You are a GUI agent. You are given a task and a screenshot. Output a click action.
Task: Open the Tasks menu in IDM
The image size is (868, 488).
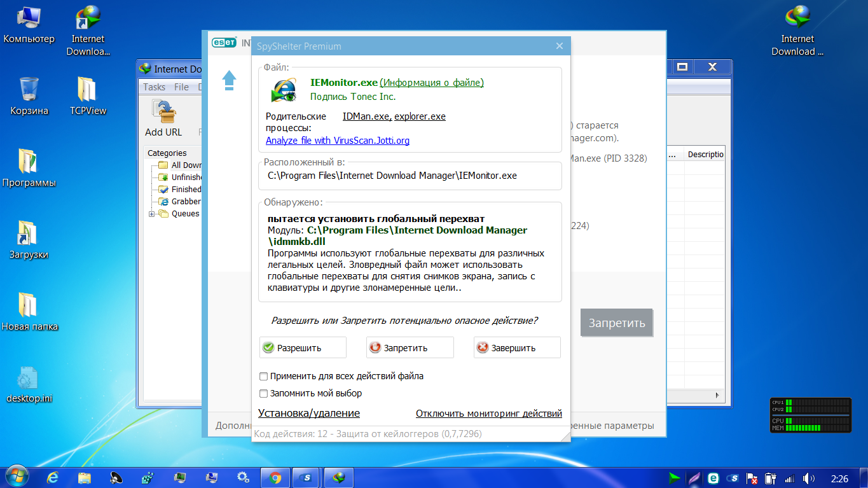pos(154,87)
